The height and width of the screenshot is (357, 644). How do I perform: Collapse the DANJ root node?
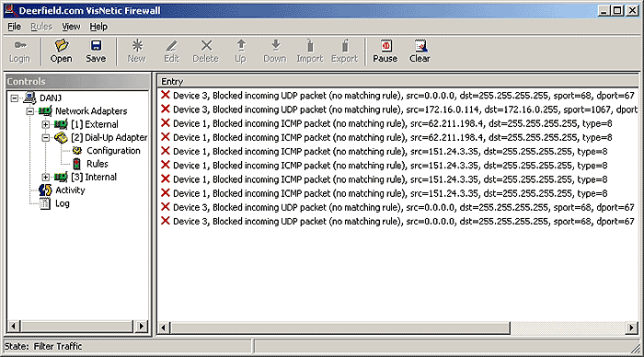click(x=15, y=98)
